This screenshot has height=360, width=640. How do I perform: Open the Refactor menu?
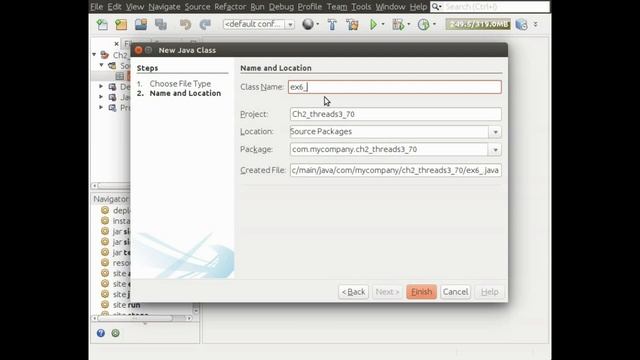pos(230,7)
